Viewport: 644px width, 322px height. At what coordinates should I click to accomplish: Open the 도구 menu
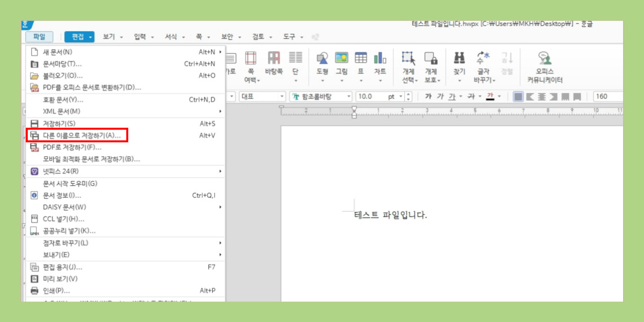click(x=293, y=37)
